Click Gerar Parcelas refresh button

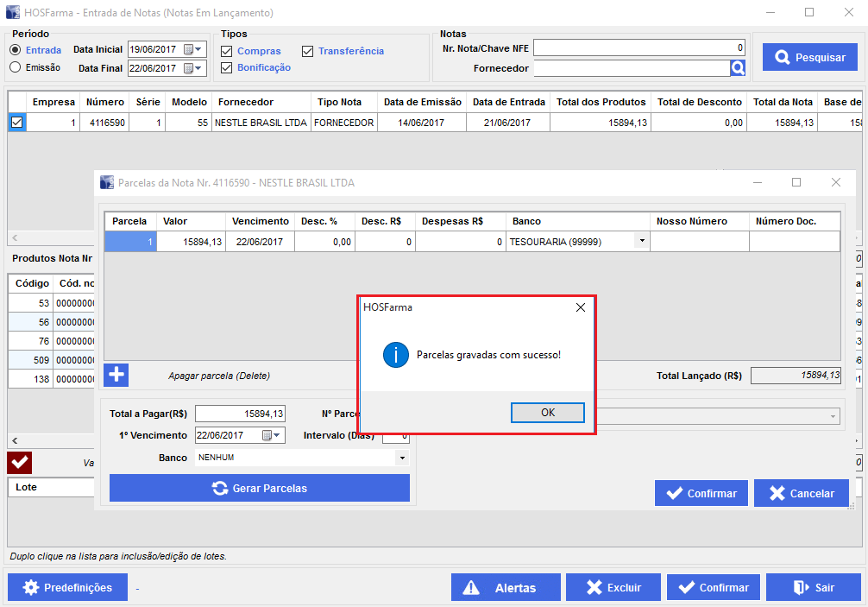point(260,488)
